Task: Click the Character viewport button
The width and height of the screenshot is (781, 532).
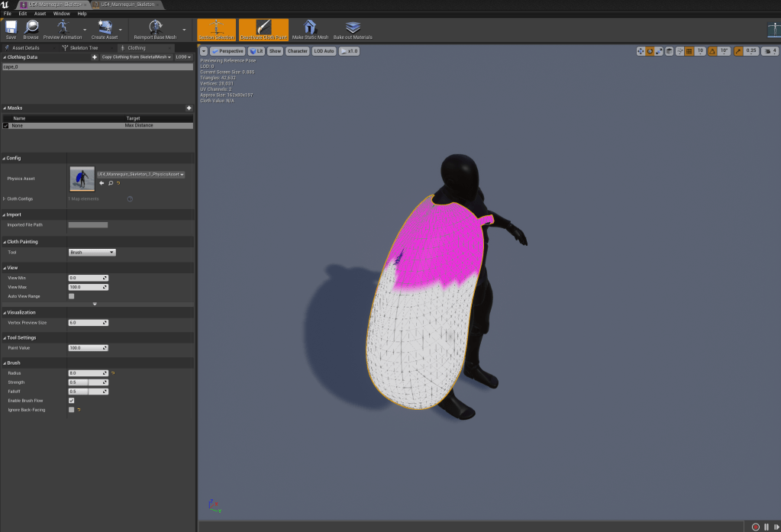Action: (297, 51)
